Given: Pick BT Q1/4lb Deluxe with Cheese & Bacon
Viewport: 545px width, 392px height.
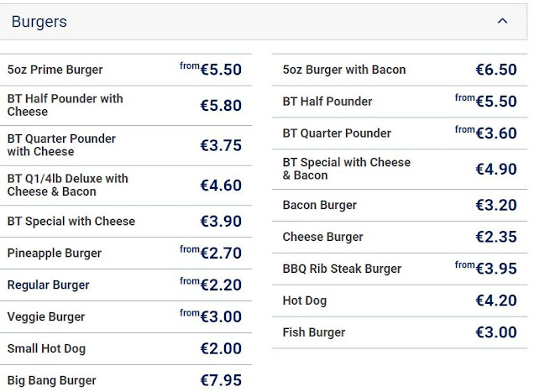Looking at the screenshot, I should (68, 185).
